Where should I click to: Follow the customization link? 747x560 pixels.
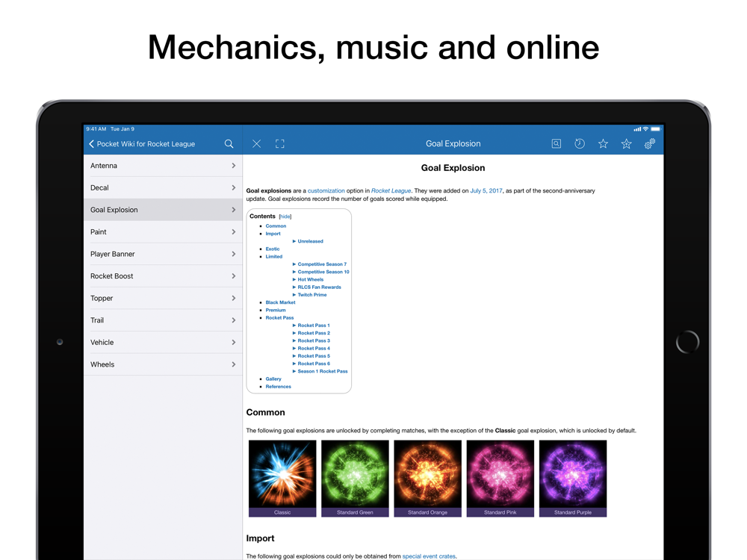tap(326, 190)
